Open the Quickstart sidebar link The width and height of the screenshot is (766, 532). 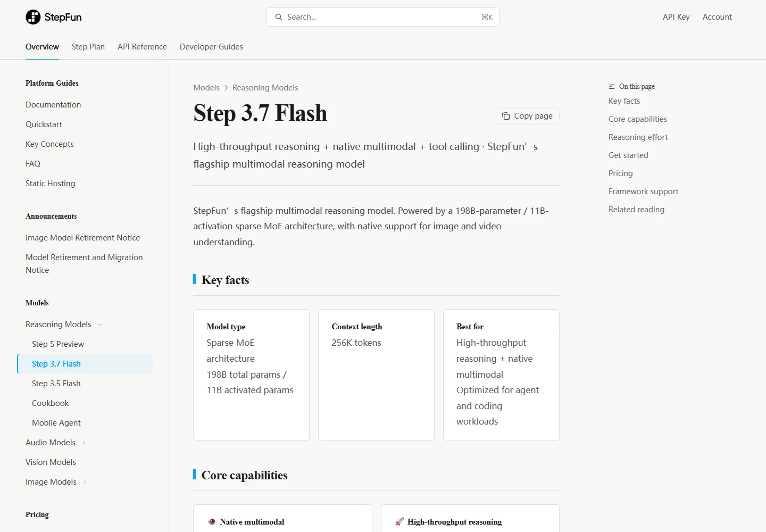pos(44,124)
